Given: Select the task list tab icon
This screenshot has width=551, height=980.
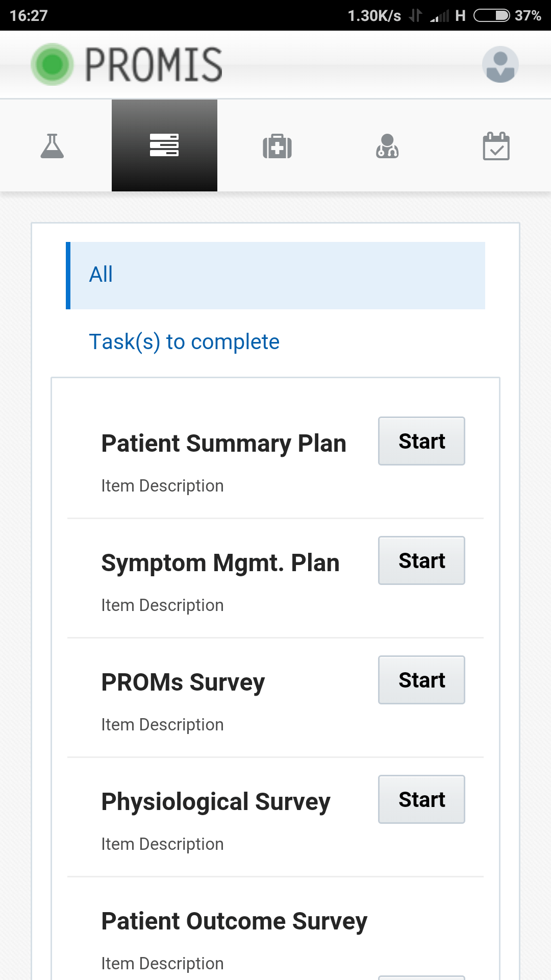Looking at the screenshot, I should (x=164, y=145).
